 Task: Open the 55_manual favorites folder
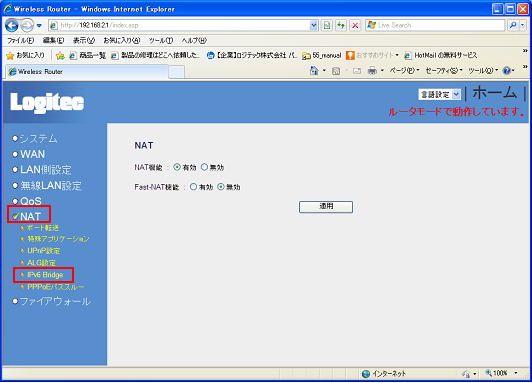322,55
